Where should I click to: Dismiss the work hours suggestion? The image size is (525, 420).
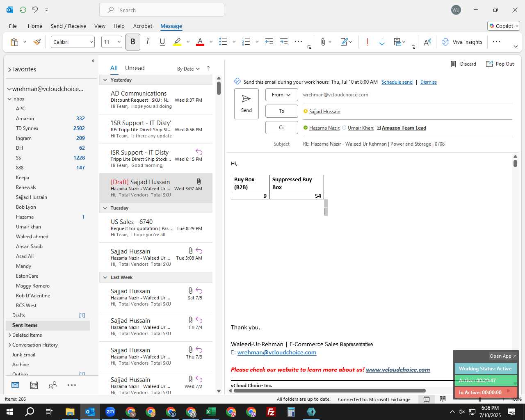point(429,82)
